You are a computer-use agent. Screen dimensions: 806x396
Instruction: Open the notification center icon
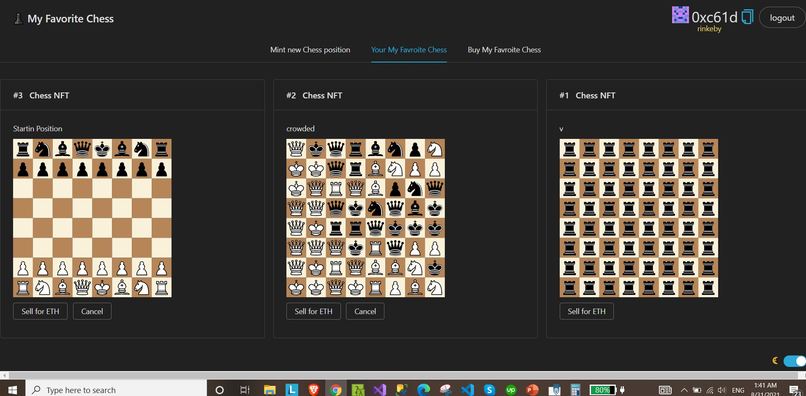795,390
